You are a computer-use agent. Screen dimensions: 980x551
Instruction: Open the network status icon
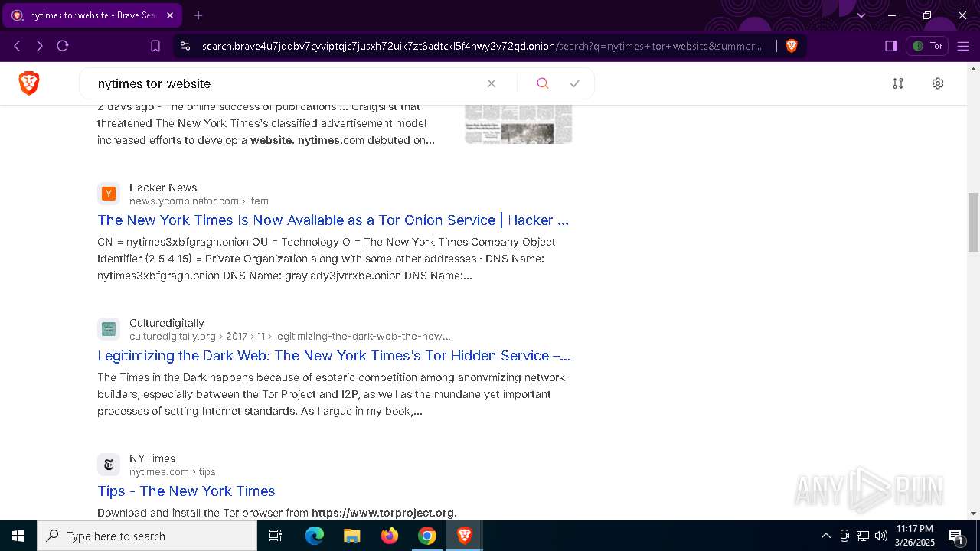tap(863, 536)
